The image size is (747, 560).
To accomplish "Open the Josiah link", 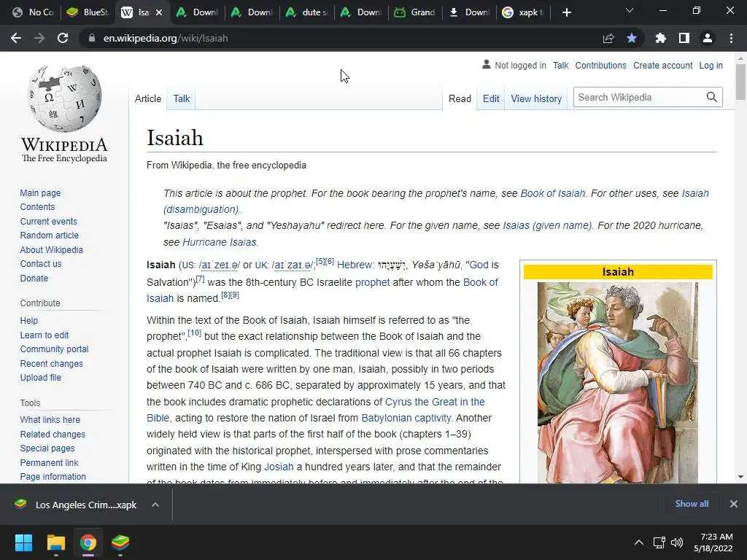I will (279, 467).
